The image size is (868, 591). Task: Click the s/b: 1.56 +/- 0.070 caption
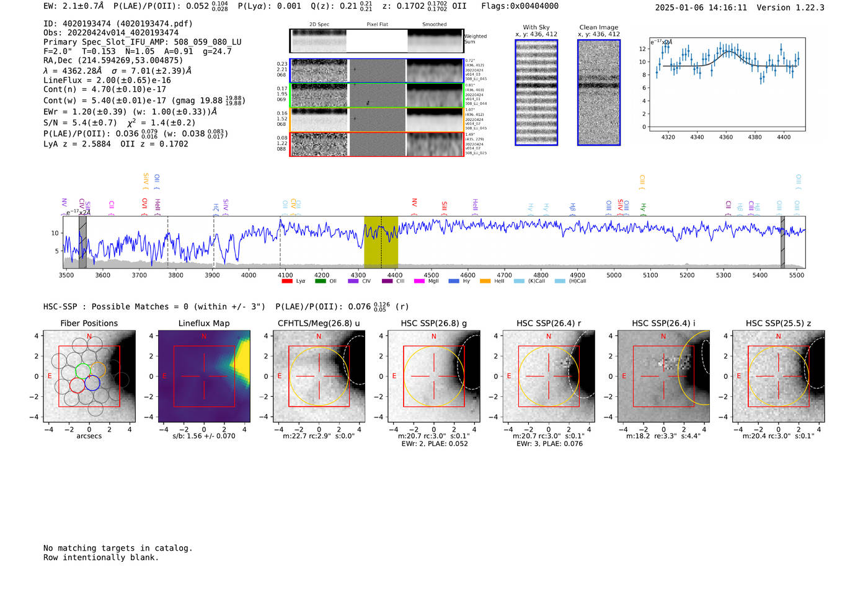pos(204,436)
